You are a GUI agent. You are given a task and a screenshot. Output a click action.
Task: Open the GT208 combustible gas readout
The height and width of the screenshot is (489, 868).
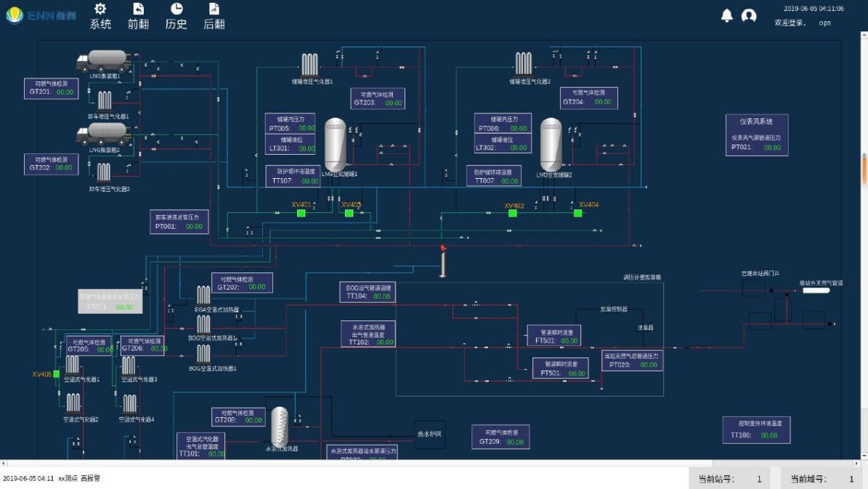coord(238,417)
